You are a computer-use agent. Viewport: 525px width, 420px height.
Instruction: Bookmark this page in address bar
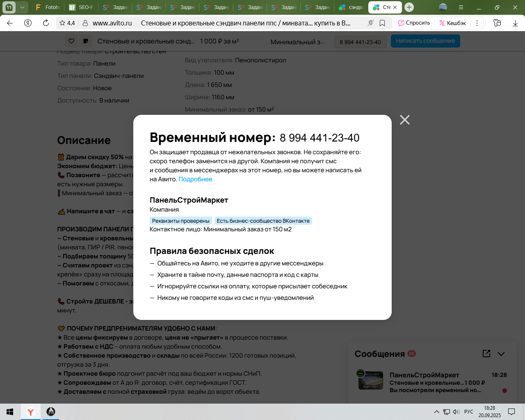coord(382,23)
